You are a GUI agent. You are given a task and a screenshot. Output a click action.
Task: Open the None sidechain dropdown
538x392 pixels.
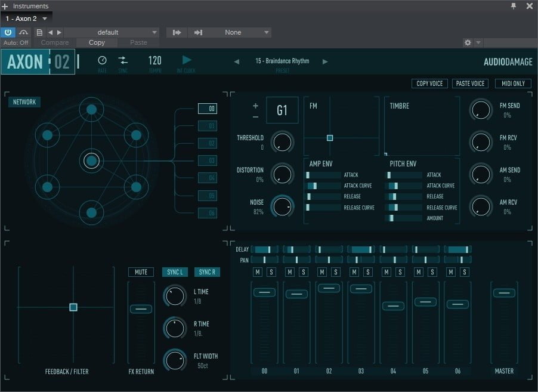tap(240, 32)
